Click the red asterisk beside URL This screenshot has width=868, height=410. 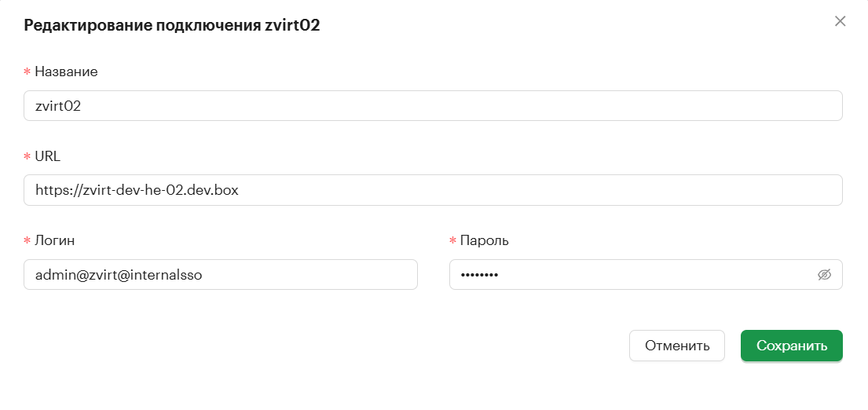(27, 156)
